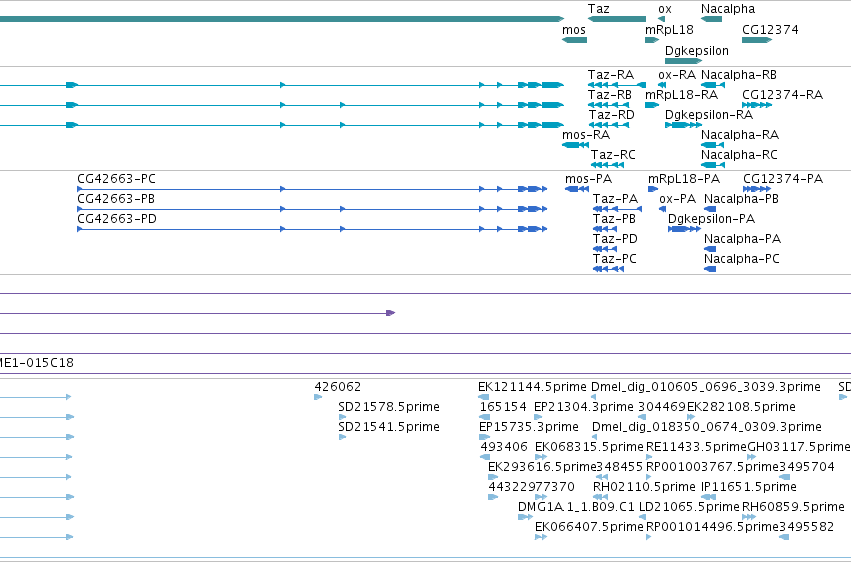Click the CG12374 gene arrow
Viewport: 851px width, 562px height.
tap(757, 40)
